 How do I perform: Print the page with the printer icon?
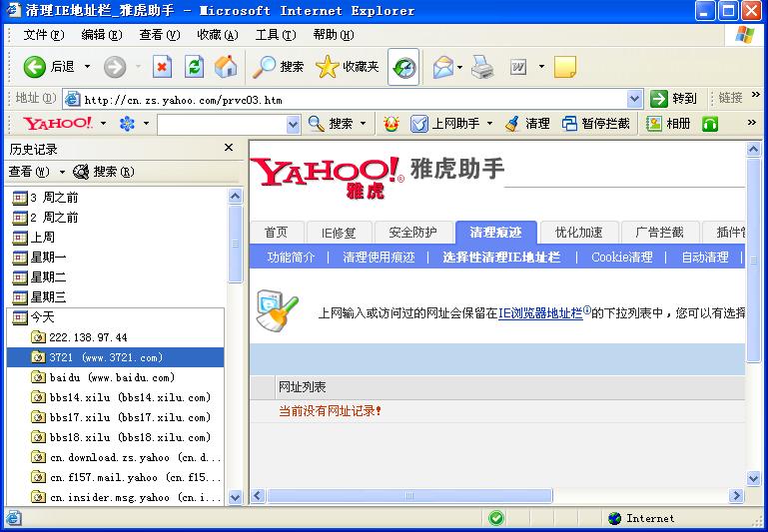482,67
